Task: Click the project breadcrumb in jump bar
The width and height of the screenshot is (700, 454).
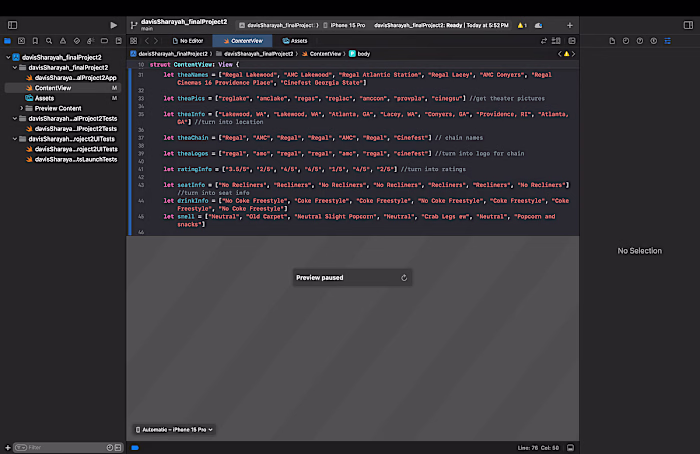Action: (169, 54)
